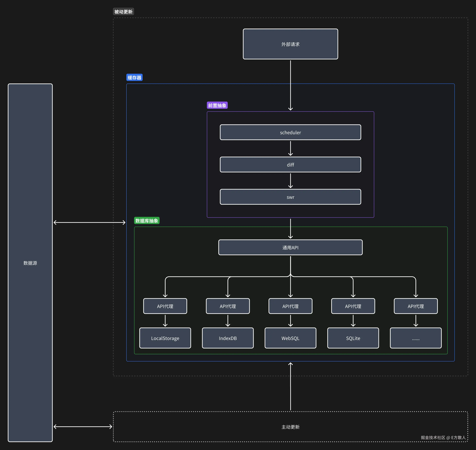
Task: Click the blue 缓存器 label tag
Action: [x=134, y=77]
